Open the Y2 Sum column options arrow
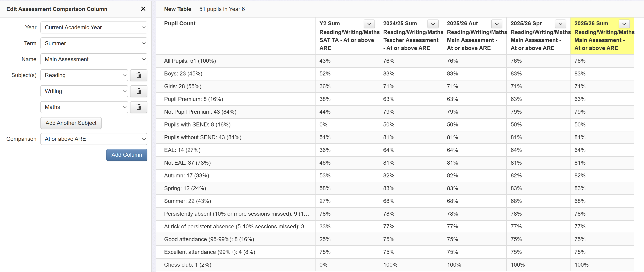This screenshot has width=644, height=272. (369, 24)
